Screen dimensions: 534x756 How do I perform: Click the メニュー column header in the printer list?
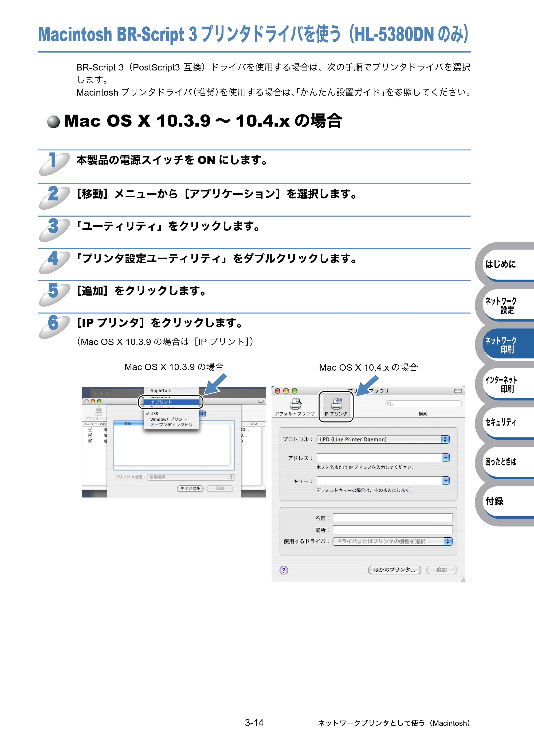90,424
